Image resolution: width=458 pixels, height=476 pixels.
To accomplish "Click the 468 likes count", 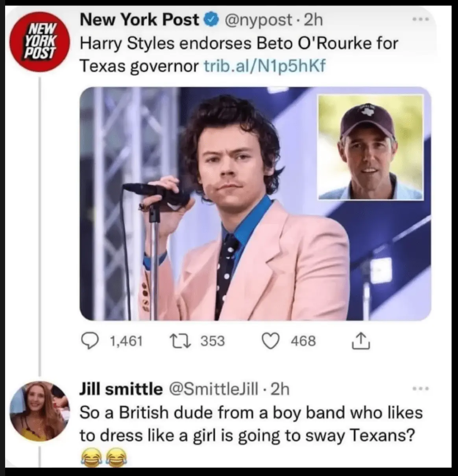I will (303, 341).
